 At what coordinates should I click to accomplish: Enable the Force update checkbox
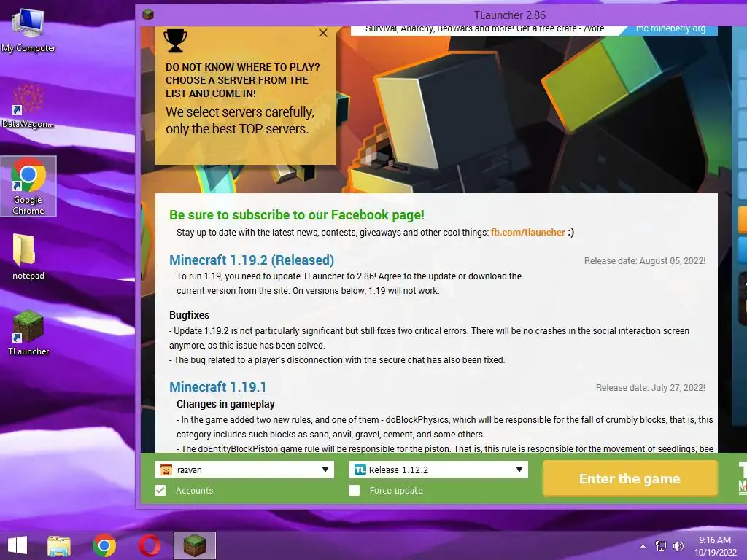coord(354,491)
